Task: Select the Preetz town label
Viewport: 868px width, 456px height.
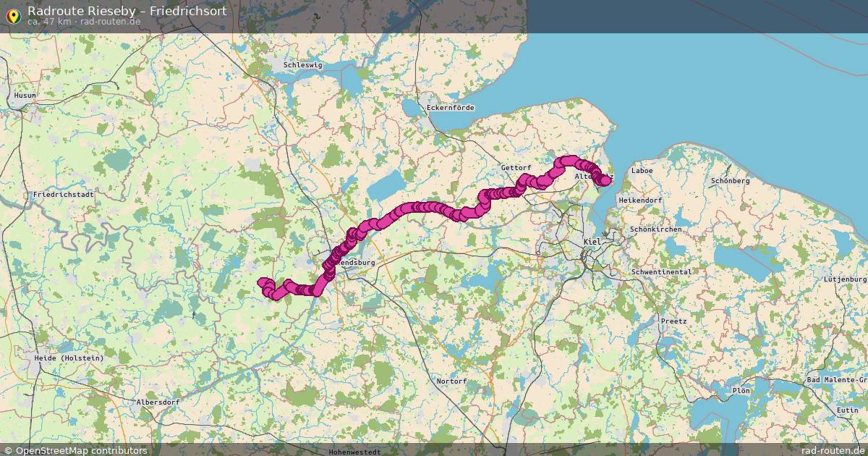Action: coord(673,321)
